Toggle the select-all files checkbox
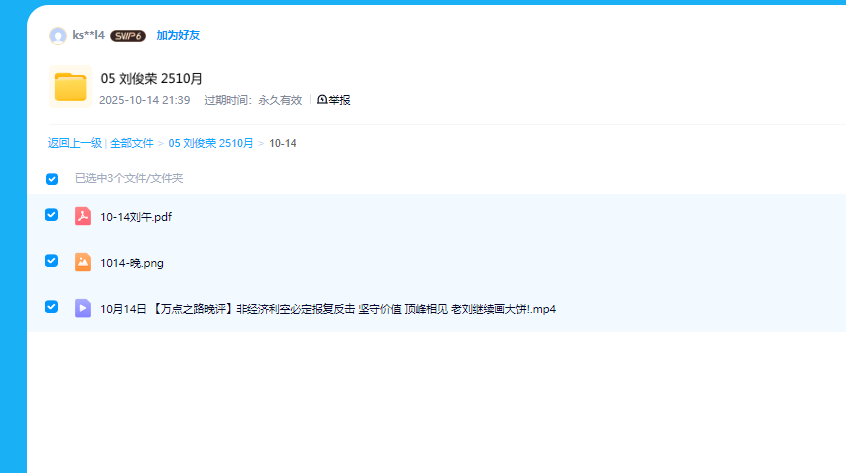Image resolution: width=846 pixels, height=473 pixels. tap(52, 179)
